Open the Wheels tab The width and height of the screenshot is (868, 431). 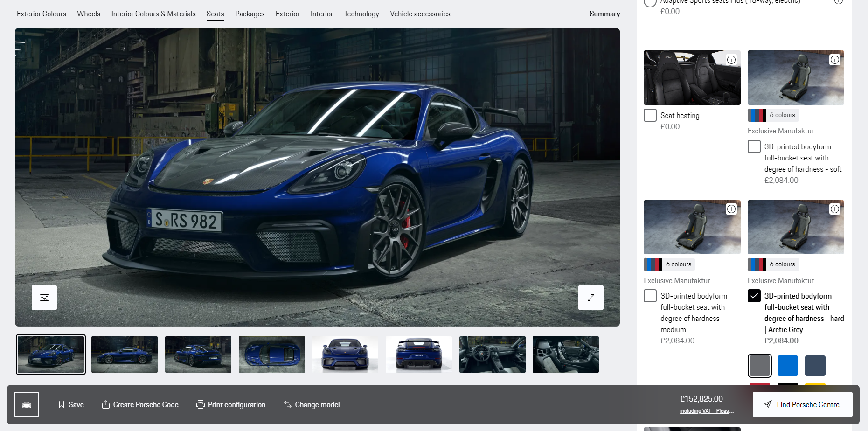pos(89,14)
